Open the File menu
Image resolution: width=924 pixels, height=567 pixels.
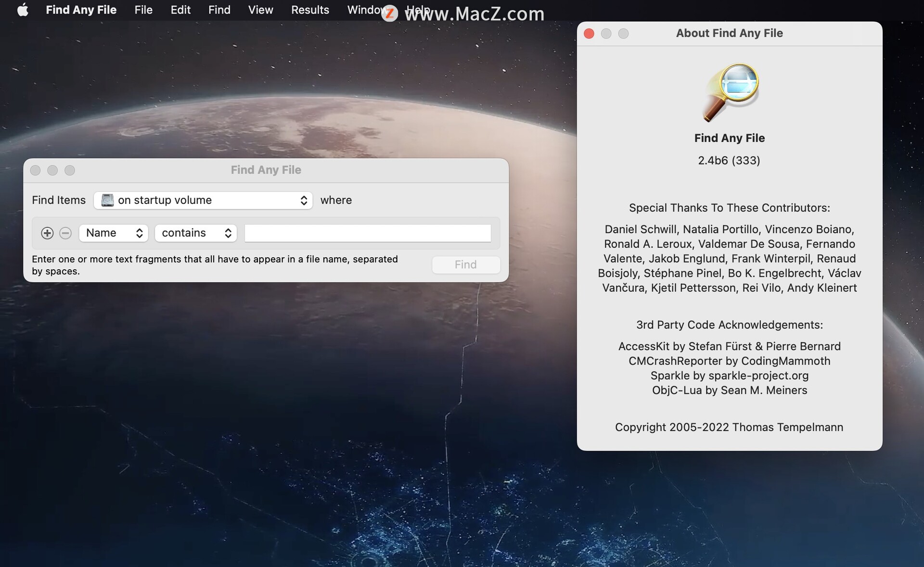click(x=143, y=10)
